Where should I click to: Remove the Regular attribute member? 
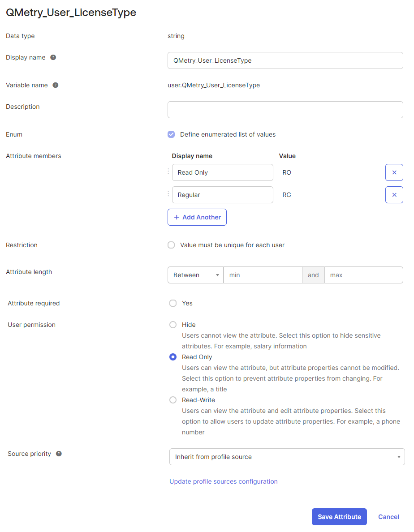[x=394, y=195]
